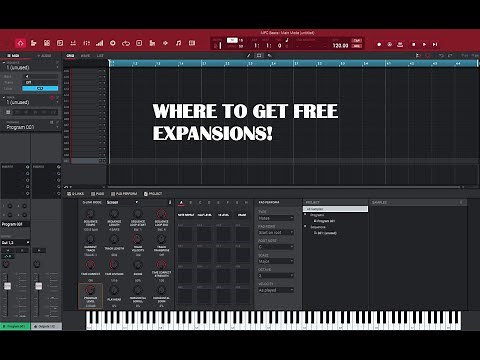Toggle the second button on Program 001 channel strip
The height and width of the screenshot is (360, 480).
click(x=22, y=250)
